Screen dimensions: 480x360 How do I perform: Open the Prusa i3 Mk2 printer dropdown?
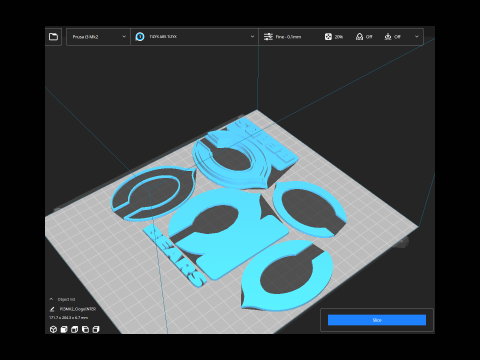(x=98, y=37)
